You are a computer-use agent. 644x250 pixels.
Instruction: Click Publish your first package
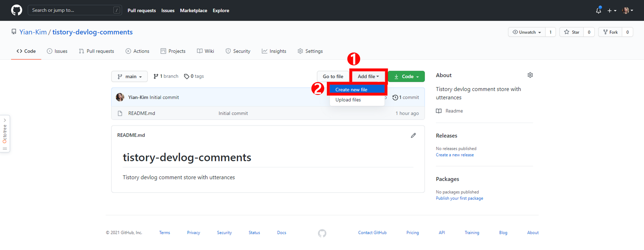[459, 198]
